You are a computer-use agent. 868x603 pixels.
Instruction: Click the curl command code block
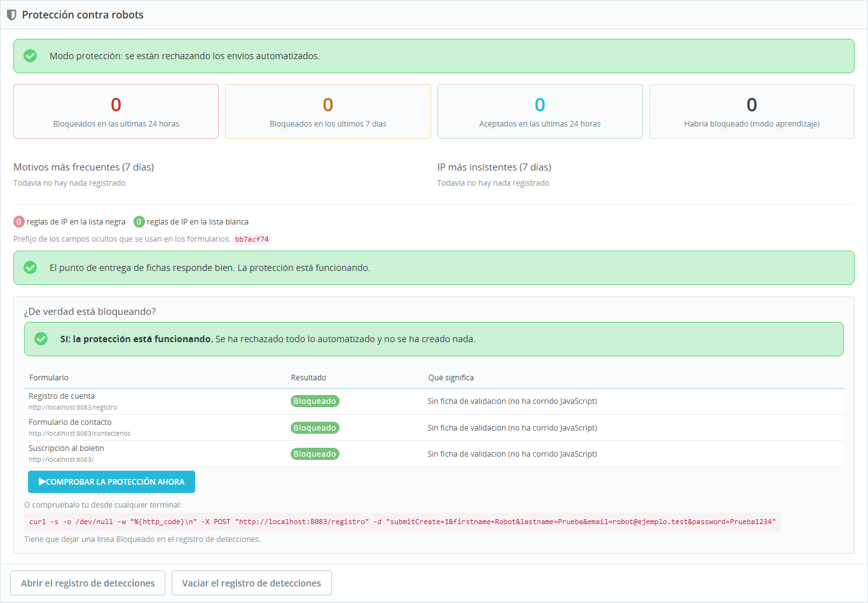(403, 522)
